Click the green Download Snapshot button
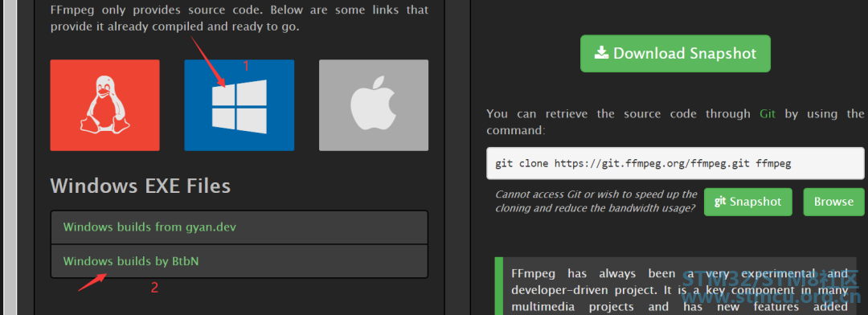The image size is (868, 315). pos(675,54)
